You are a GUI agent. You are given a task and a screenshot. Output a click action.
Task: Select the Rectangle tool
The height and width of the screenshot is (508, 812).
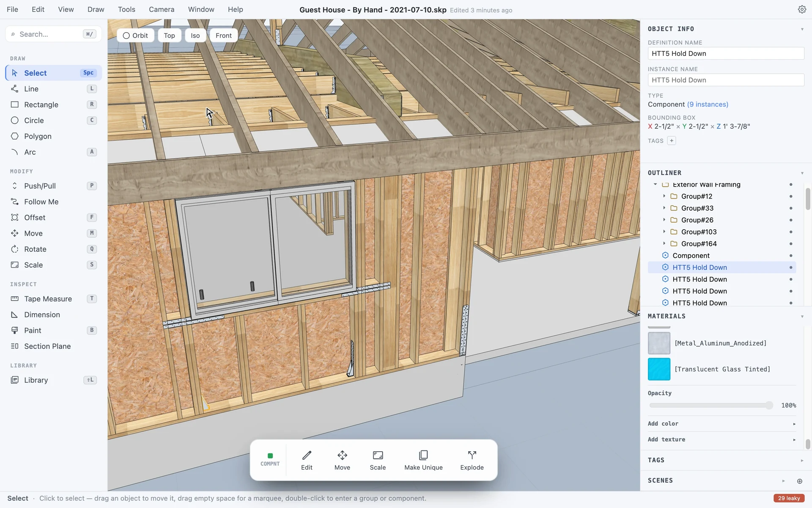point(54,105)
